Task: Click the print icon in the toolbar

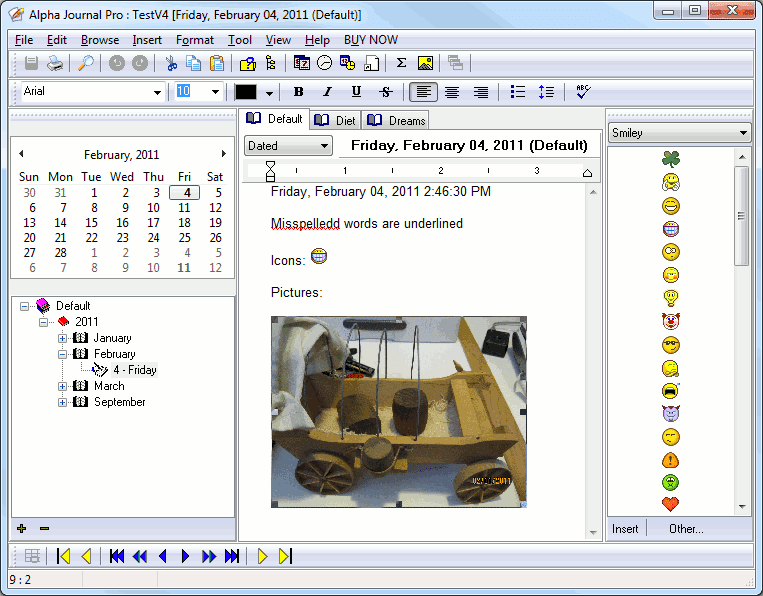Action: (55, 63)
